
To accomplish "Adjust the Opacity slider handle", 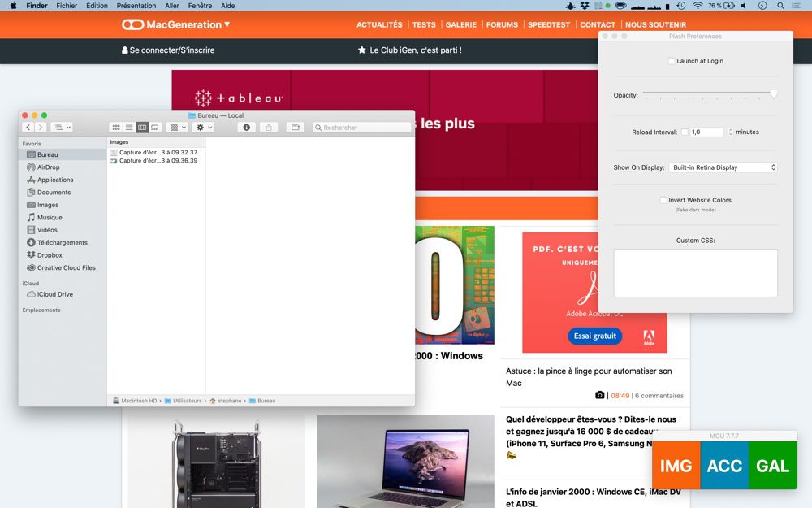I will pos(773,93).
